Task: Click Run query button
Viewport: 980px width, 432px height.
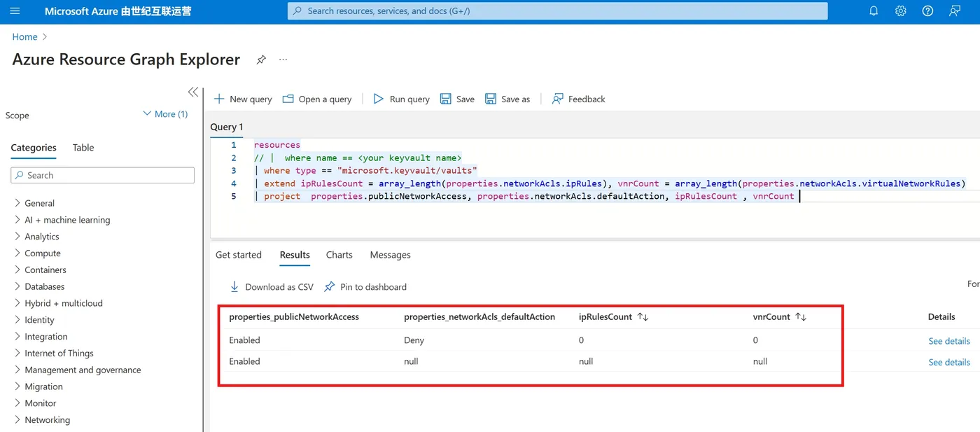Action: point(401,99)
